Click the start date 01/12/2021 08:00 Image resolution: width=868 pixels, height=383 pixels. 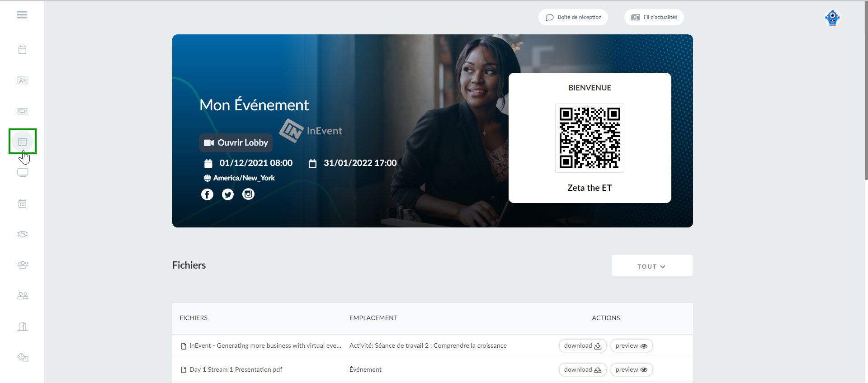(256, 163)
